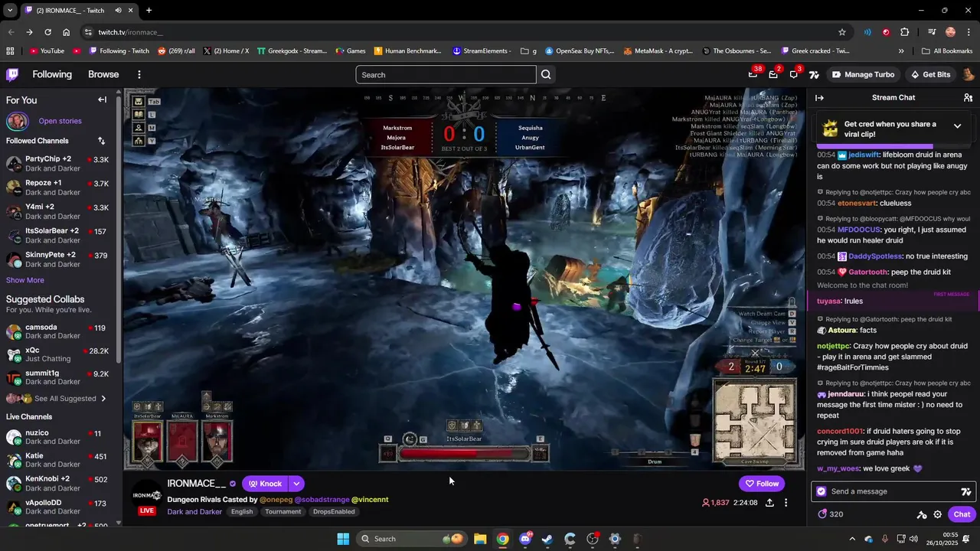Click the search magnifier button
The image size is (980, 551).
coord(546,74)
